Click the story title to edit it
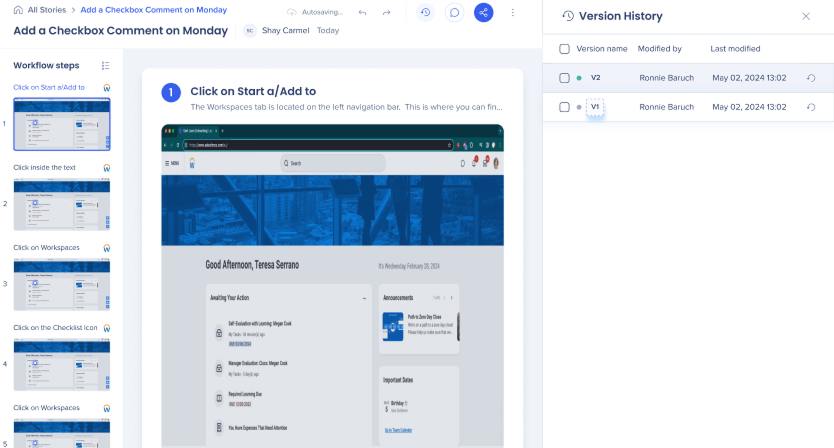Screen dimensions: 834x448 click(122, 30)
